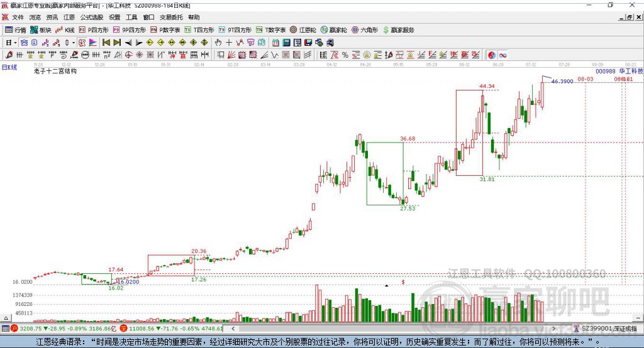Screen dimensions: 644x348
Task: Open the 窗口 menu
Action: pos(148,17)
